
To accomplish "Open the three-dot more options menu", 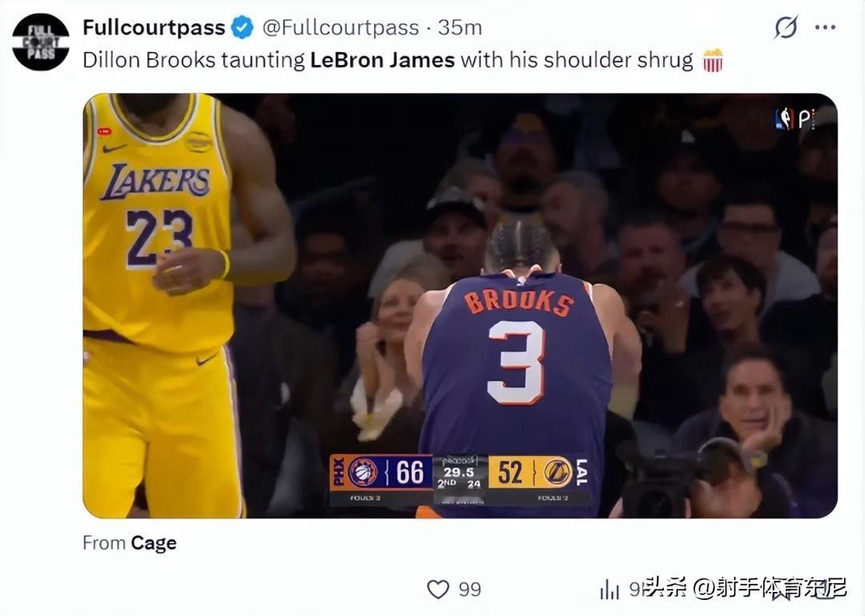I will point(825,27).
